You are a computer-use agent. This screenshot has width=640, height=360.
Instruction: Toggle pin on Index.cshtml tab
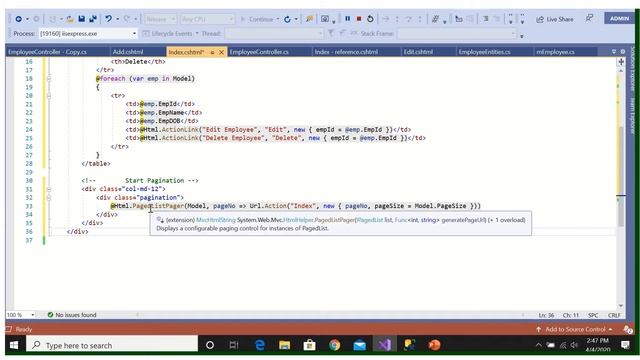coord(212,52)
